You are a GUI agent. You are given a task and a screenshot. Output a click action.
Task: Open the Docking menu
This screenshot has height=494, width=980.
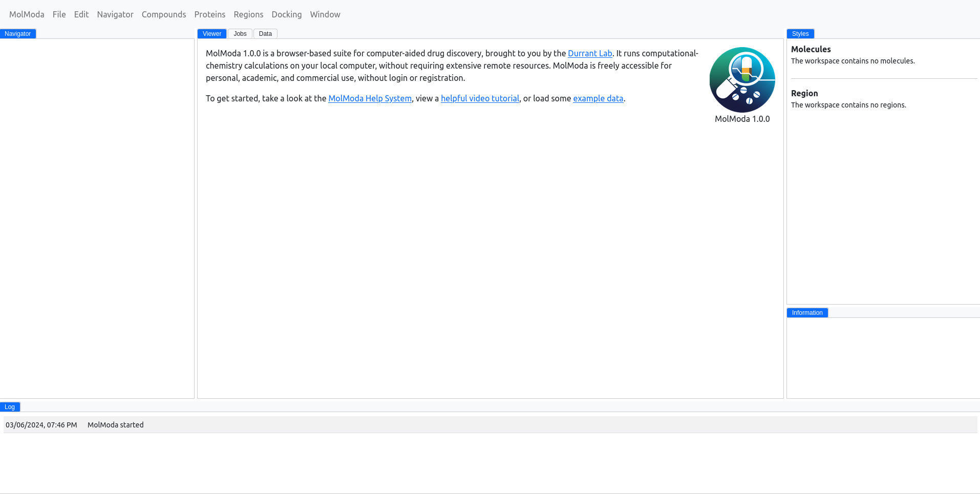(286, 14)
